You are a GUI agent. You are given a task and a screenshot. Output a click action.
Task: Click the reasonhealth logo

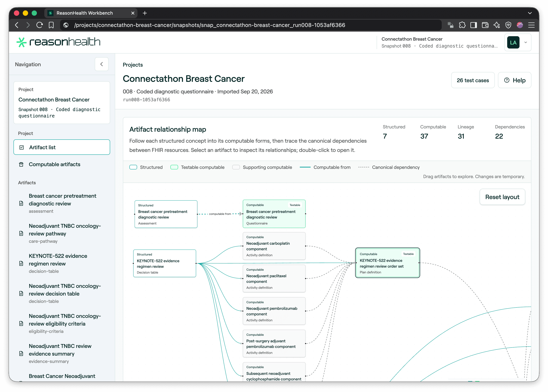click(x=58, y=42)
